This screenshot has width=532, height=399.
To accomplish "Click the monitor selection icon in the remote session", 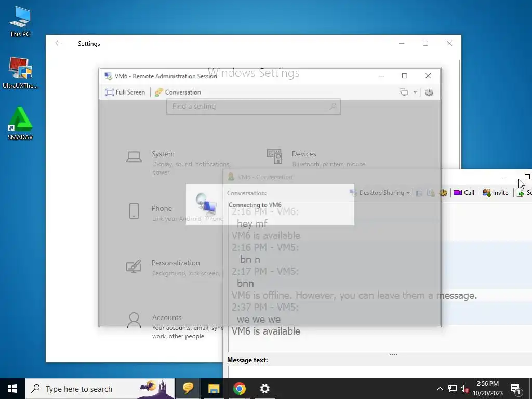I will coord(404,92).
